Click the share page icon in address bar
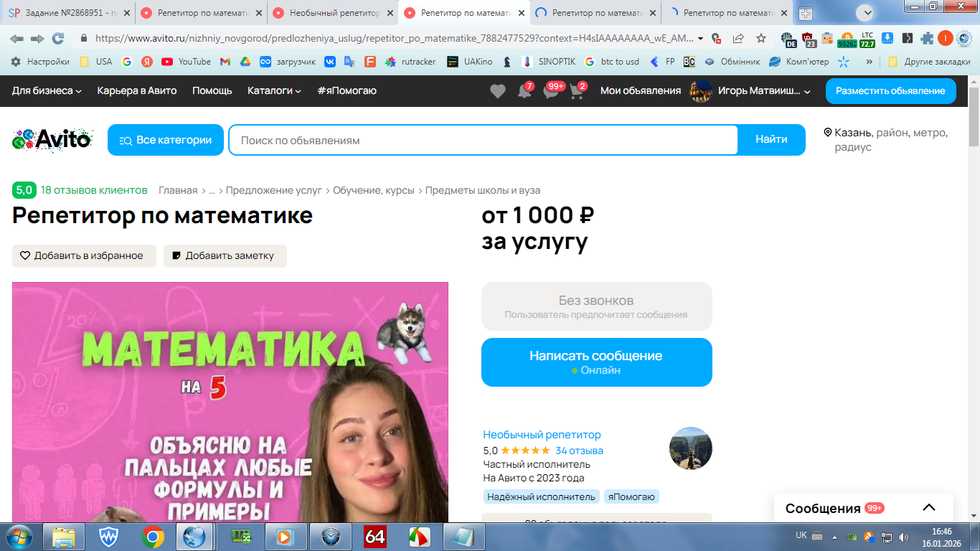Image resolution: width=980 pixels, height=551 pixels. 738,38
